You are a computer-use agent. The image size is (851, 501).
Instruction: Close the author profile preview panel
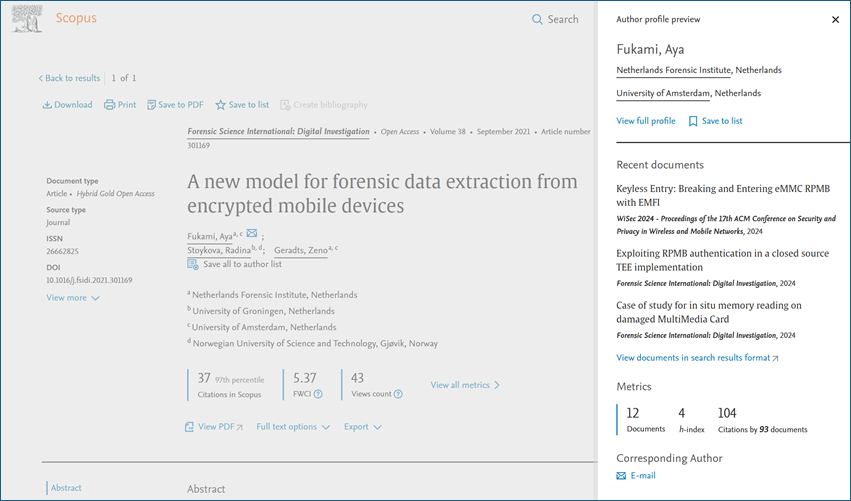(835, 19)
